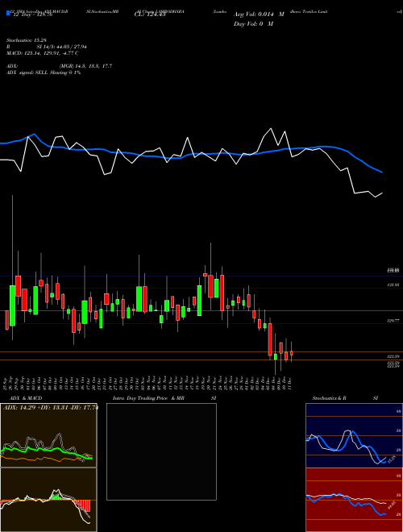
Task: Select the 'MACD: 125.14, 129.91, -4.77' readout
Action: point(40,53)
